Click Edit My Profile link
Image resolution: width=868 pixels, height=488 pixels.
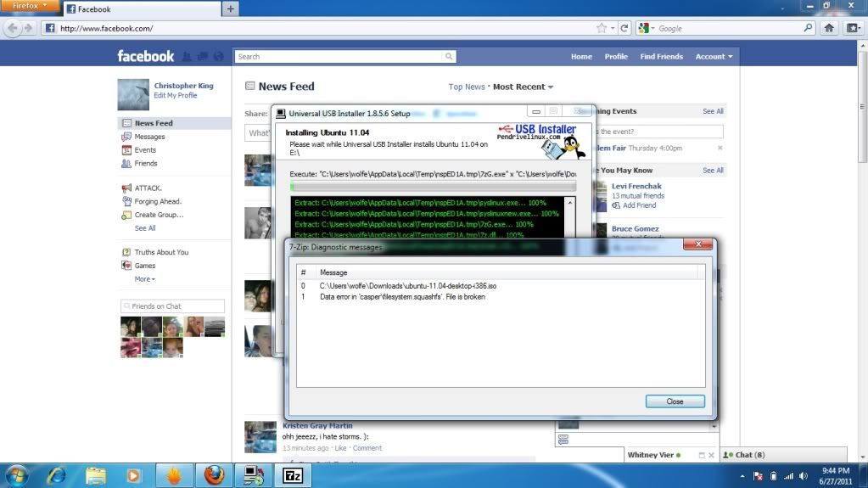[175, 96]
